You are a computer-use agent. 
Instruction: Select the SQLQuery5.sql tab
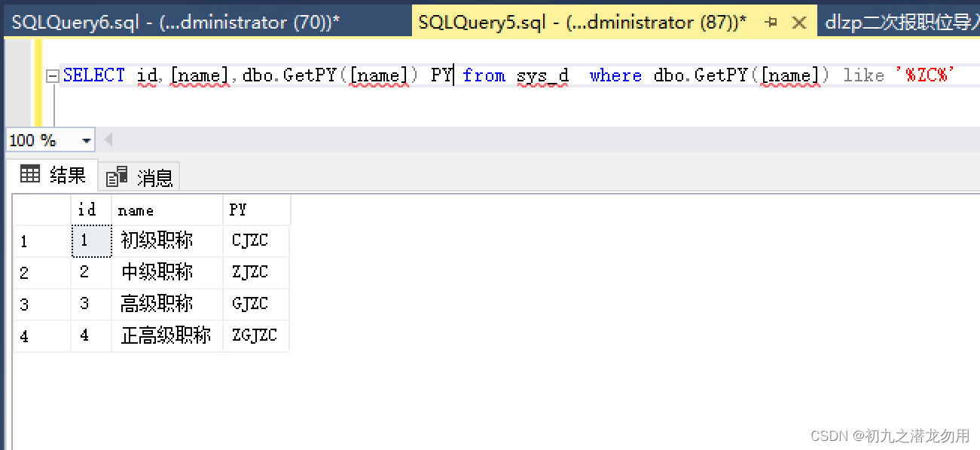(583, 23)
